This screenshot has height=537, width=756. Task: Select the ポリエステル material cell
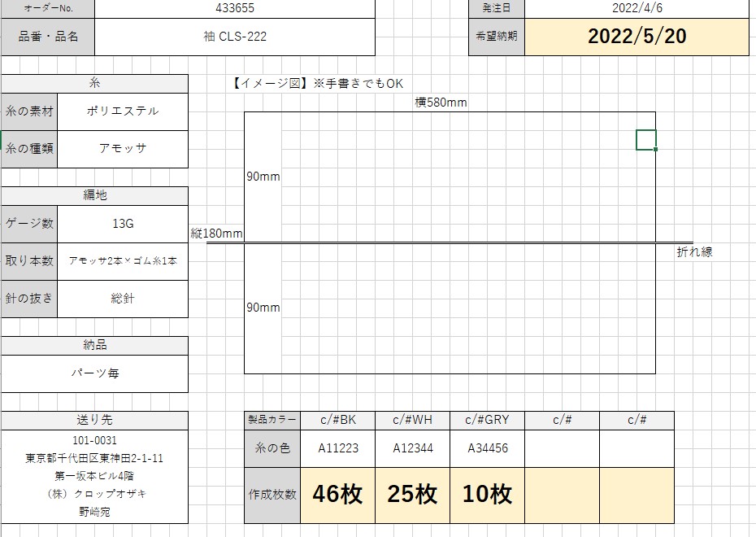[x=123, y=111]
